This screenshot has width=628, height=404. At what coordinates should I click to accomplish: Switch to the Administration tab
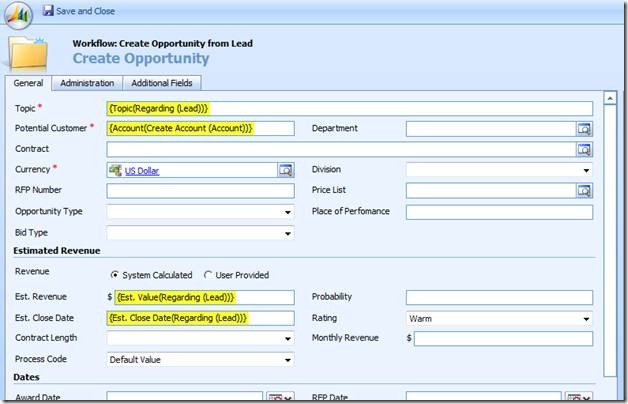[x=87, y=83]
